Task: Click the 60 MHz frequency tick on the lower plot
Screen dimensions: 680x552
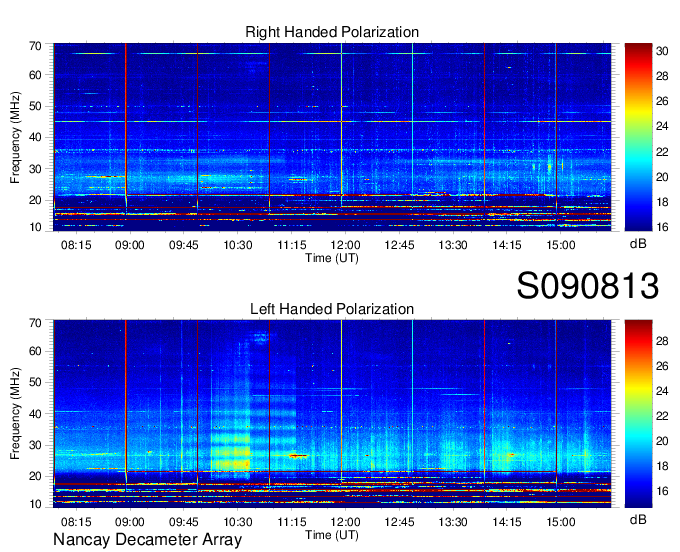Action: pyautogui.click(x=35, y=351)
